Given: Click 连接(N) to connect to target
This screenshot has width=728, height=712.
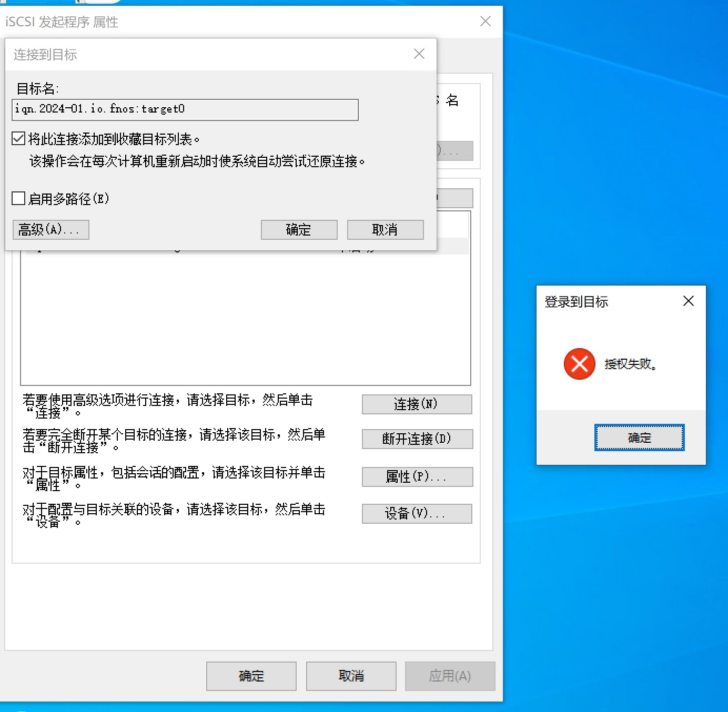Looking at the screenshot, I should (x=417, y=404).
